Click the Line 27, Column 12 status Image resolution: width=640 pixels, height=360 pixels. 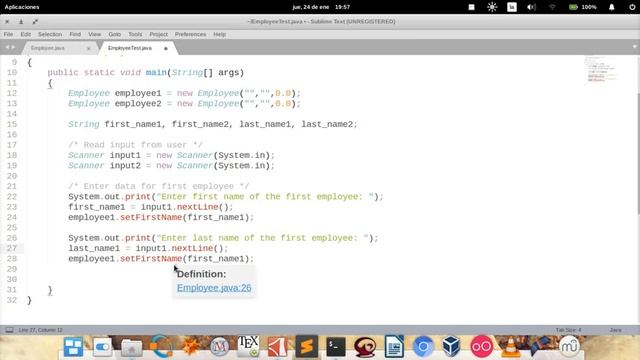coord(40,330)
